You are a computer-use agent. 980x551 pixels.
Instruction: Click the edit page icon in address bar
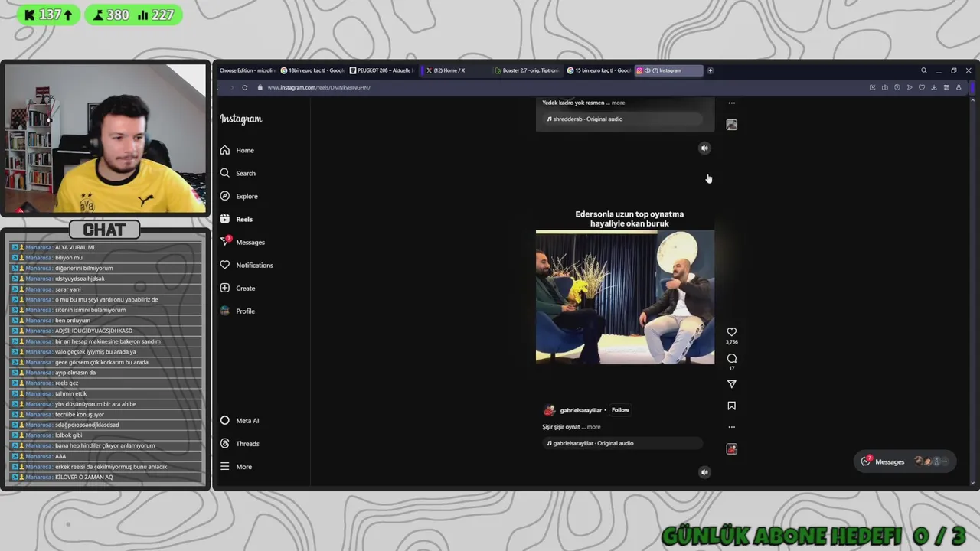point(872,87)
